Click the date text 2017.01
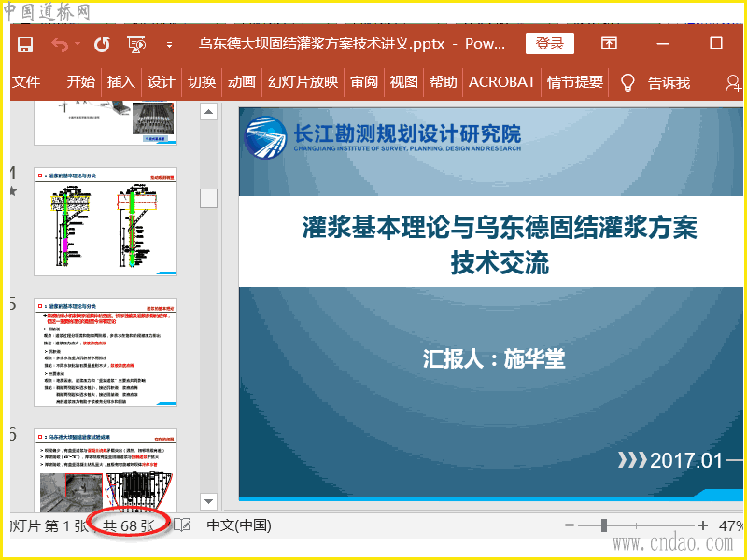This screenshot has height=560, width=747. 686,460
